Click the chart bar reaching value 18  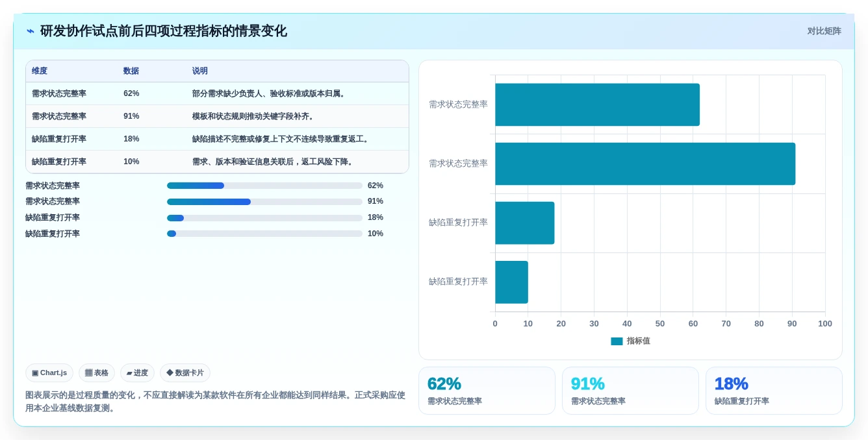pyautogui.click(x=525, y=223)
